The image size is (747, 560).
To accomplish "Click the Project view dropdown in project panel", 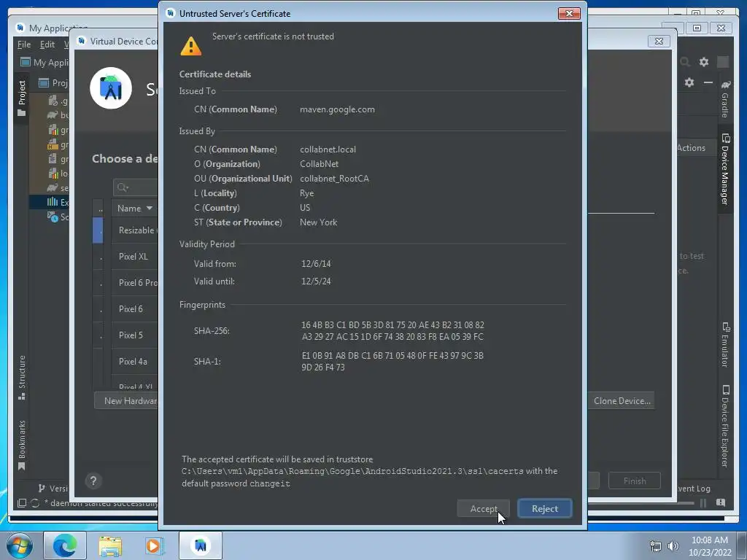I will [53, 83].
